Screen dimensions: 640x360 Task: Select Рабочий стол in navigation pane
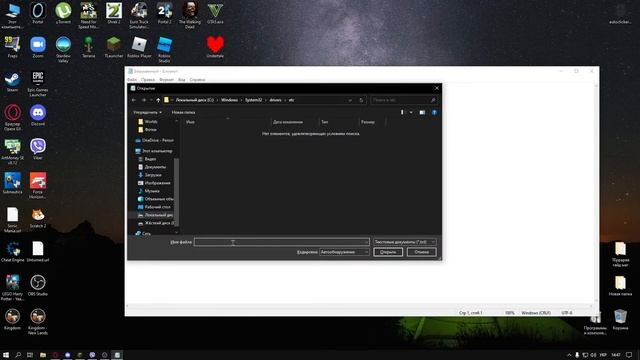pos(154,207)
